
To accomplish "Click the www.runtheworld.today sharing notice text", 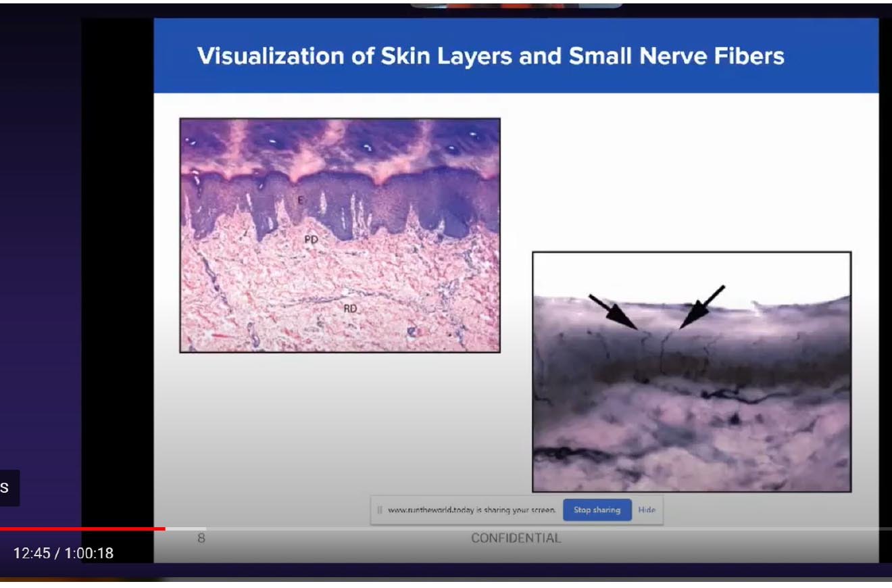I will point(472,510).
